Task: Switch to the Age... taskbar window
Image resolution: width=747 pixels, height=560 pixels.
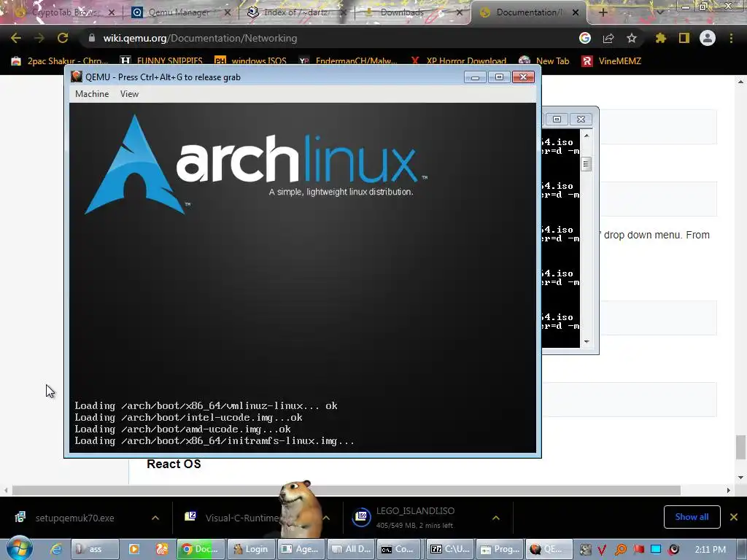Action: (301, 549)
